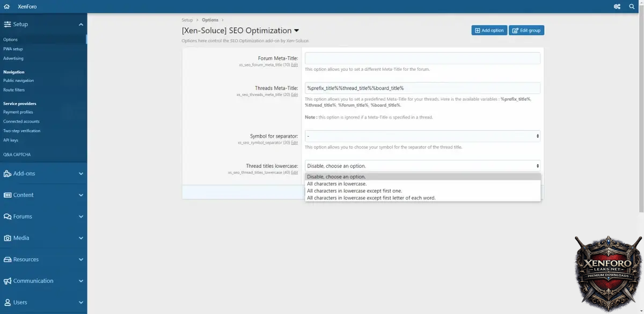Click the Communication megaphone icon
The image size is (644, 314).
click(8, 281)
